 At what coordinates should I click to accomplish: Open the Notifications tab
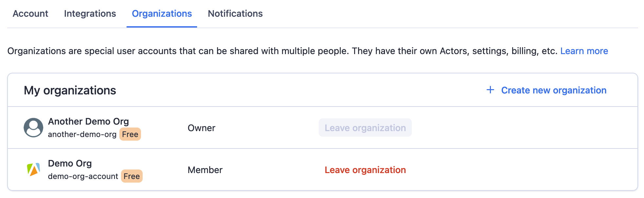(x=235, y=13)
